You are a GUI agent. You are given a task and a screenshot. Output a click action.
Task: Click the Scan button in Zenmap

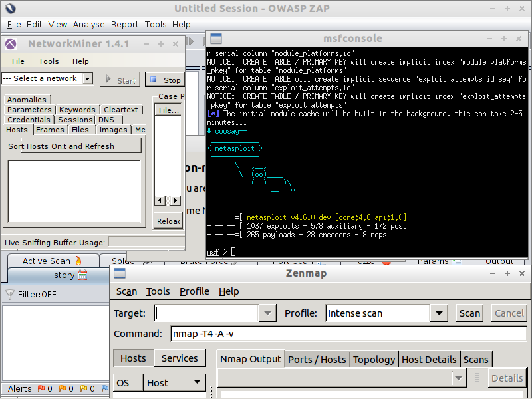pyautogui.click(x=469, y=313)
